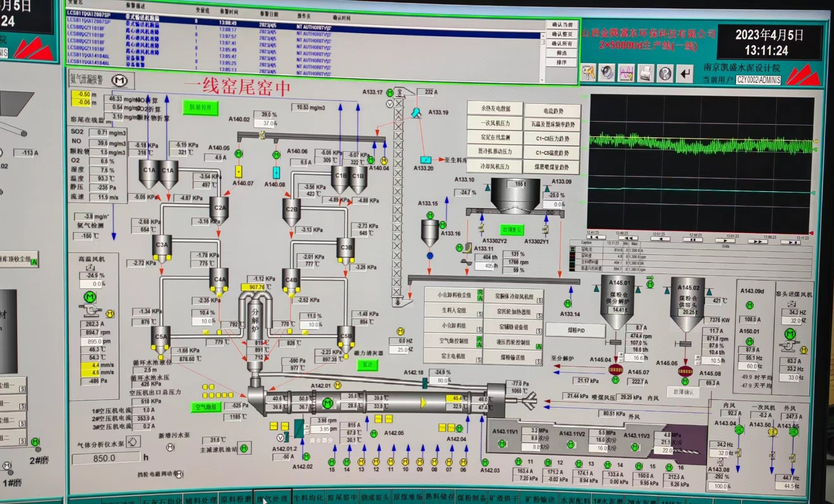Open the trend curve chart icon
This screenshot has width=834, height=504.
coord(626,73)
